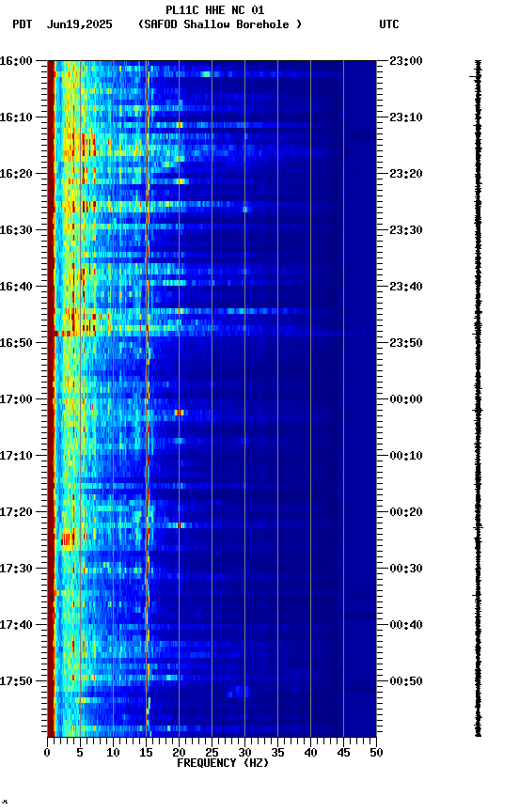Click the 00:50 UTC time label
Screen dimensions: 519x812
pos(406,681)
